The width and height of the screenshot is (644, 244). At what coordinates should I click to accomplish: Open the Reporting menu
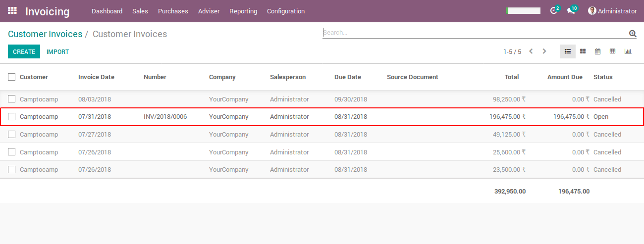point(243,11)
